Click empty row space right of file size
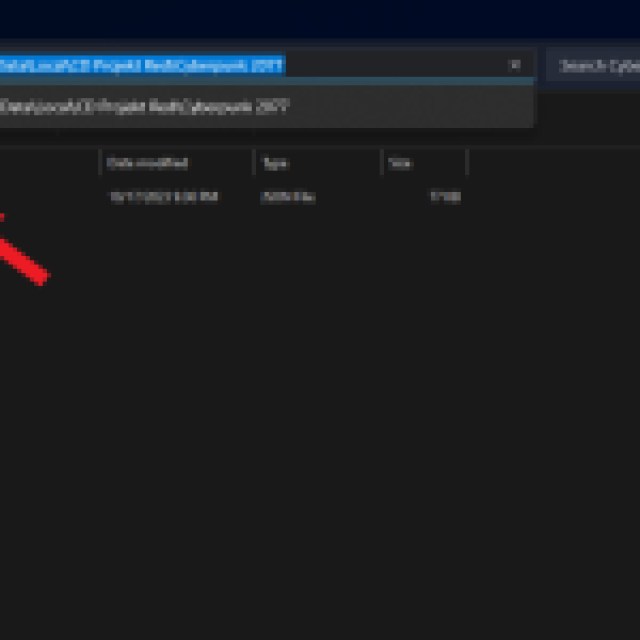The image size is (640, 640). 550,197
